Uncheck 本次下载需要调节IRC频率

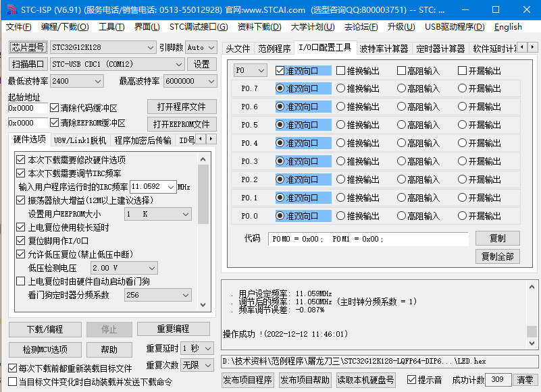69,173
